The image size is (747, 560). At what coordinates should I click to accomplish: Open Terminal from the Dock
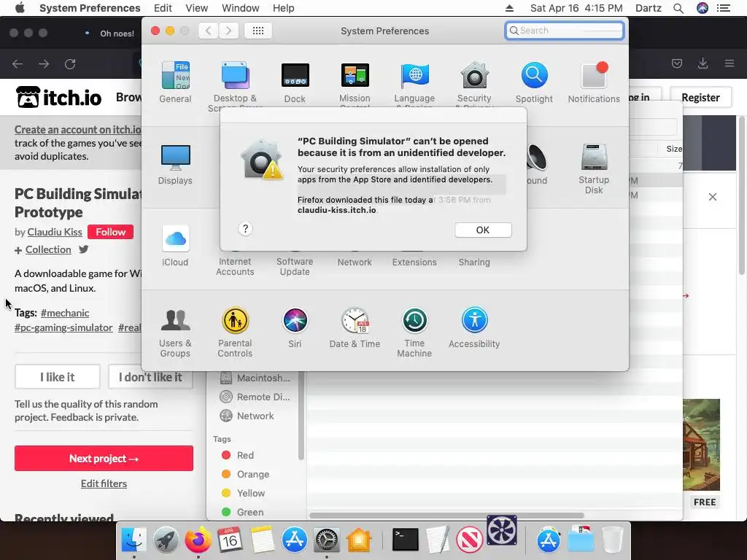tap(406, 540)
